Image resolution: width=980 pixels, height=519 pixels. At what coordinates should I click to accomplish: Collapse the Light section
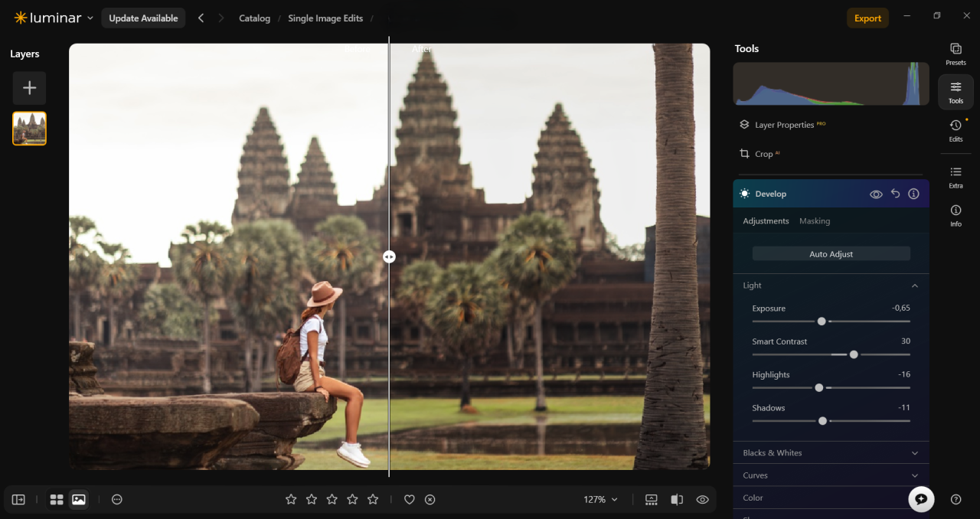[x=914, y=286]
